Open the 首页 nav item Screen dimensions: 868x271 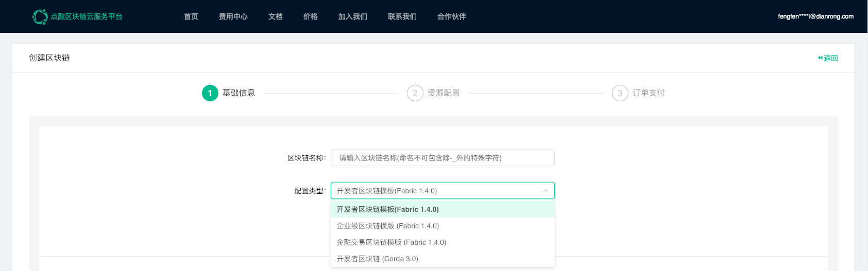(x=191, y=16)
